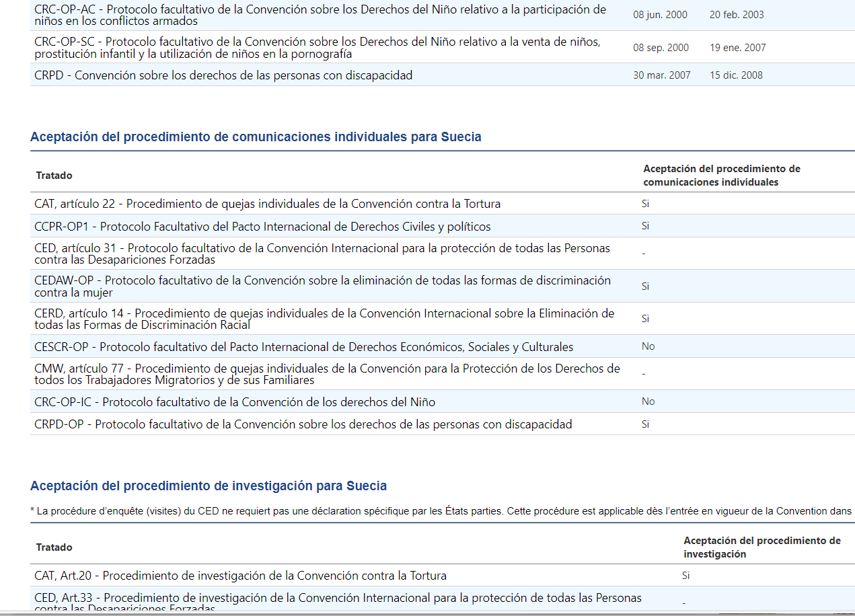Click the Si value for CCPR-OP1
Viewport: 855px width, 616px height.
pos(645,226)
